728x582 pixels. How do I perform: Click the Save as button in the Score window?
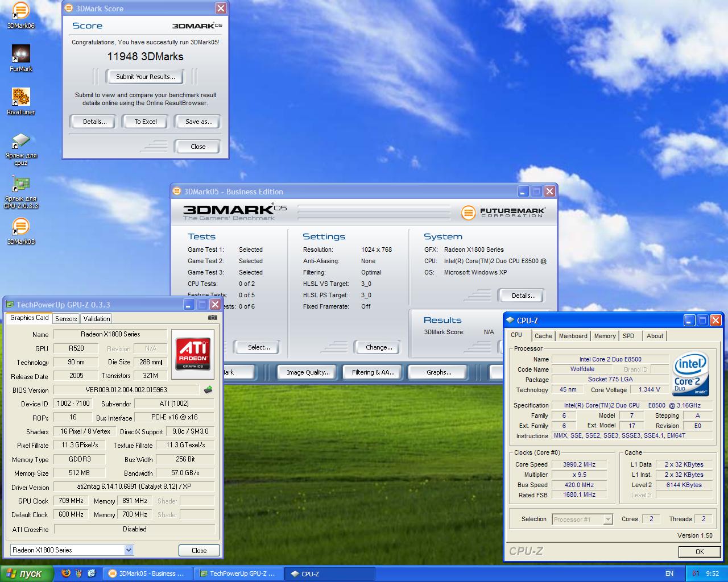click(198, 122)
